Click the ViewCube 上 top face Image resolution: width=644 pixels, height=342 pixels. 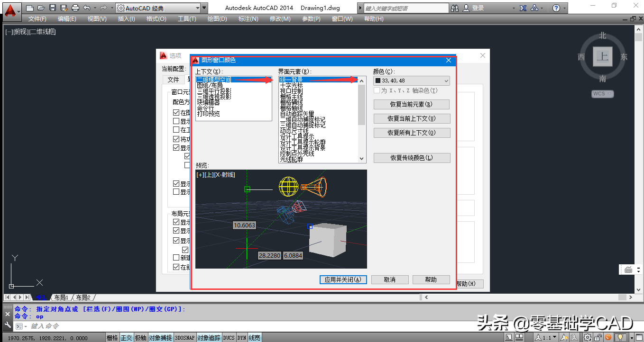602,57
